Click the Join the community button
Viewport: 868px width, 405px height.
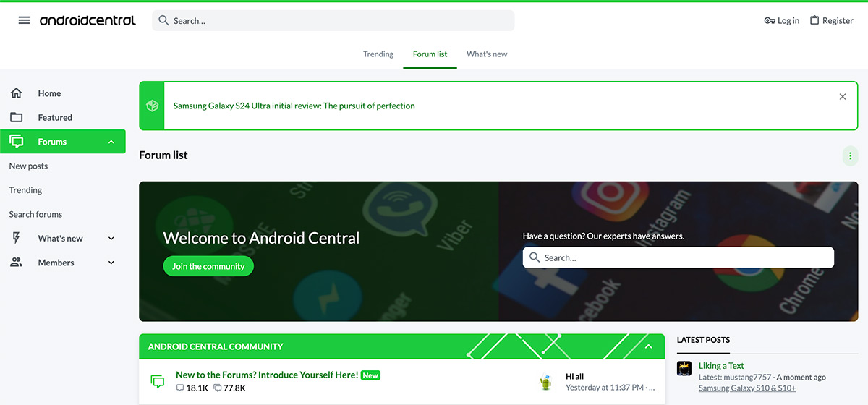pyautogui.click(x=208, y=266)
